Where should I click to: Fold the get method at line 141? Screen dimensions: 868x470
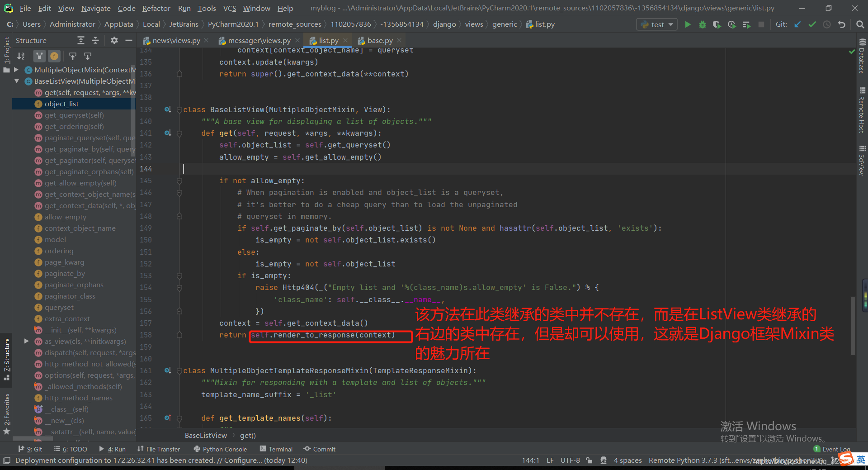tap(179, 133)
